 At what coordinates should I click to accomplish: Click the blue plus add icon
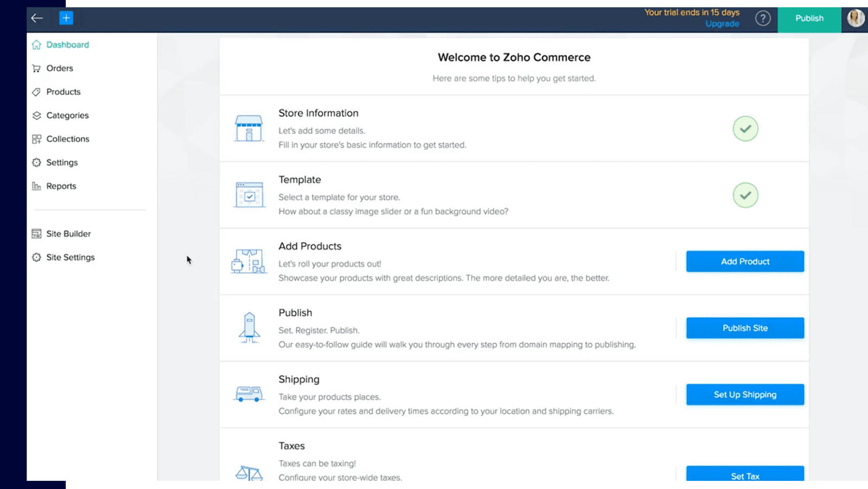(x=66, y=18)
